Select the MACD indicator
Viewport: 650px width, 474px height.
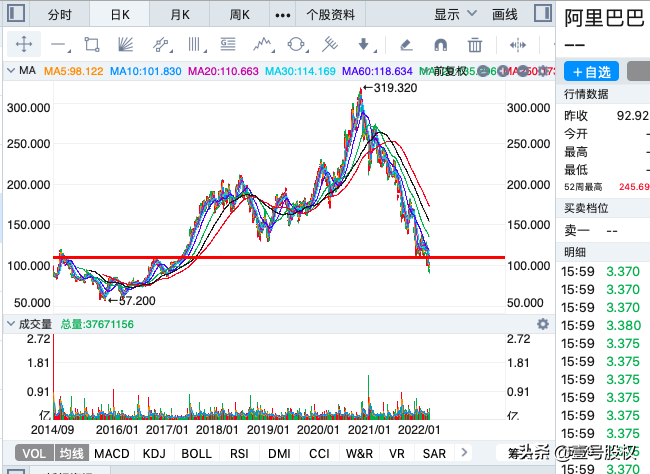click(112, 453)
